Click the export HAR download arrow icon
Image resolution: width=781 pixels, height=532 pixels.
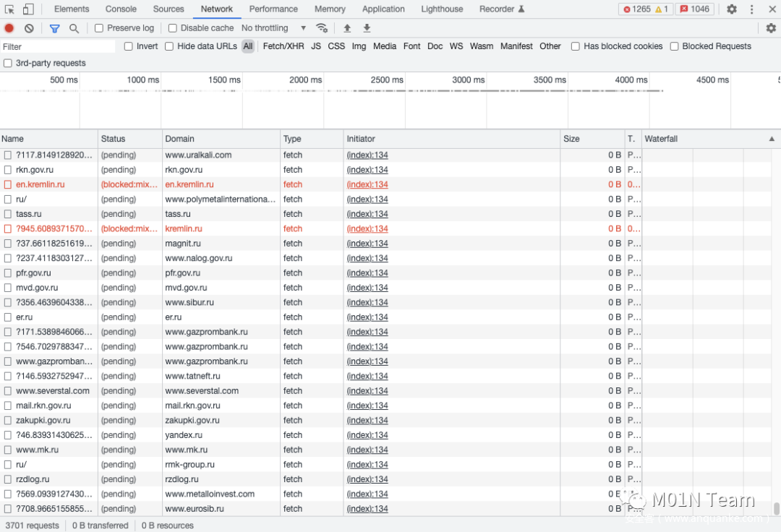click(367, 28)
